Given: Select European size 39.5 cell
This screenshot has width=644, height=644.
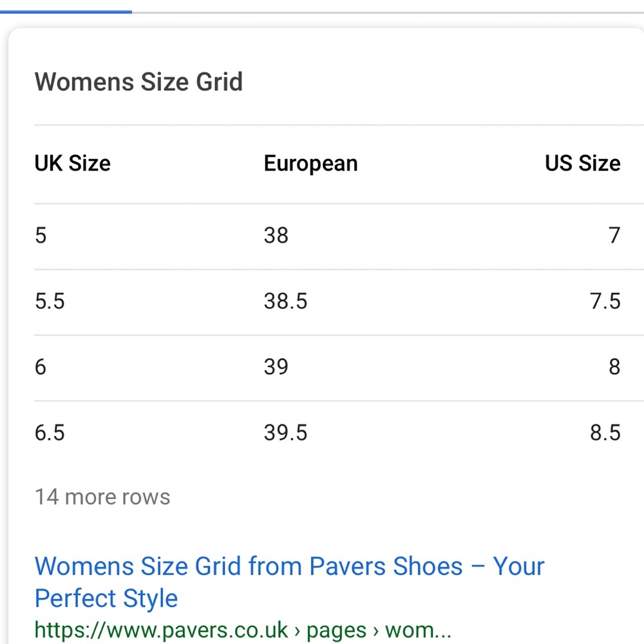Looking at the screenshot, I should [x=285, y=433].
